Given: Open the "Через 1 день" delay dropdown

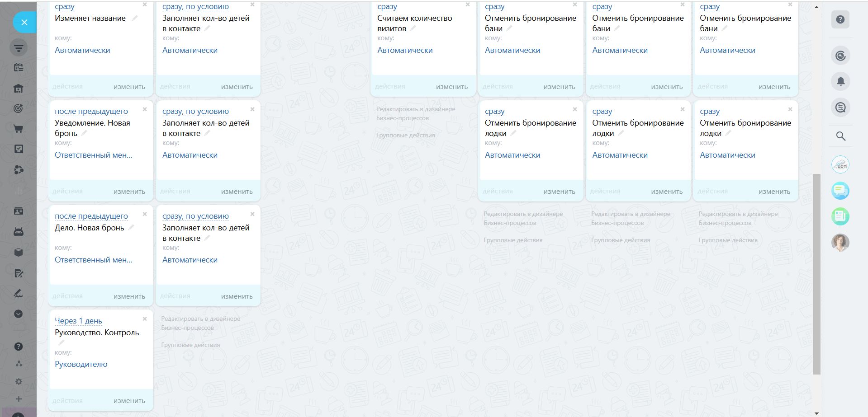Looking at the screenshot, I should coord(78,321).
